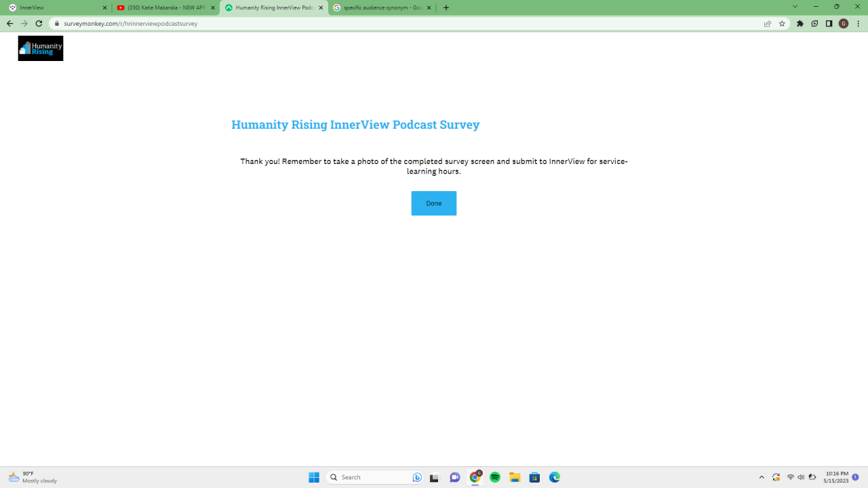Click the sync status tray icon
This screenshot has width=868, height=488.
point(776,477)
